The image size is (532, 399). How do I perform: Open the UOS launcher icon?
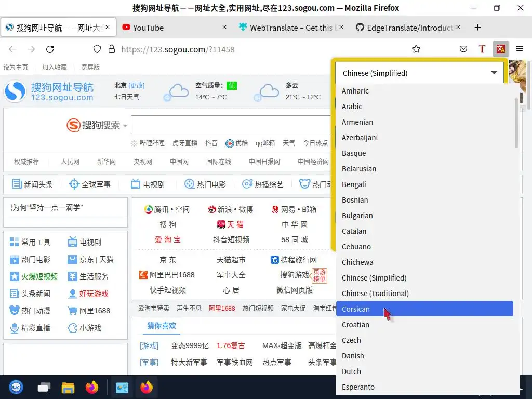pyautogui.click(x=16, y=387)
